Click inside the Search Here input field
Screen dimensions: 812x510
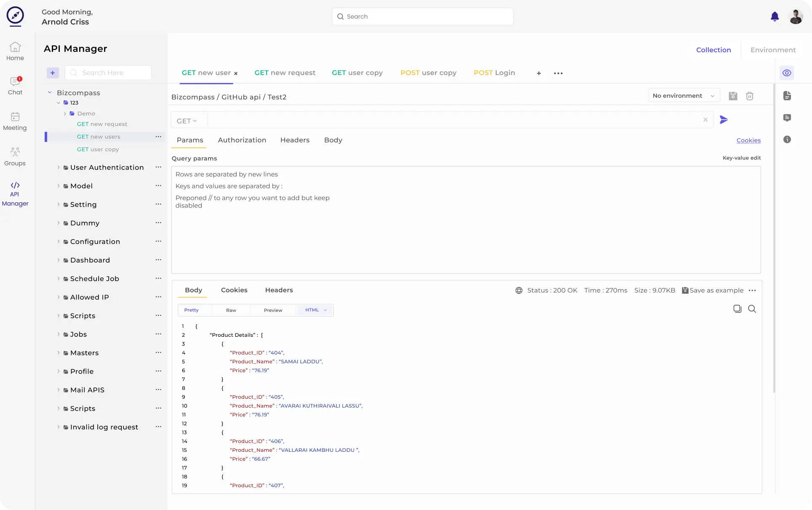108,72
